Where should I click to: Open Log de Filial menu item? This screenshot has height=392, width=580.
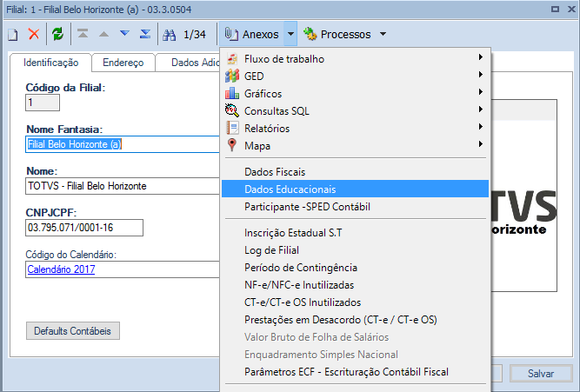pyautogui.click(x=355, y=250)
